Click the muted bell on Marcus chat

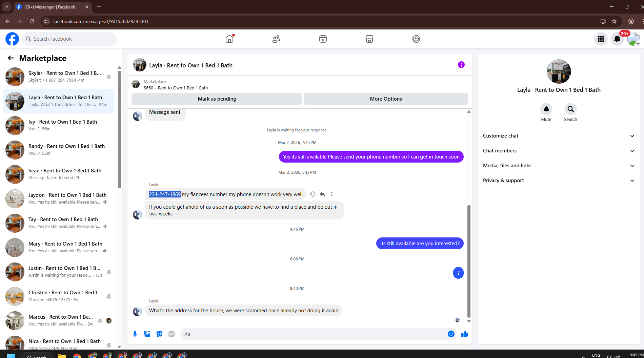[x=100, y=321]
